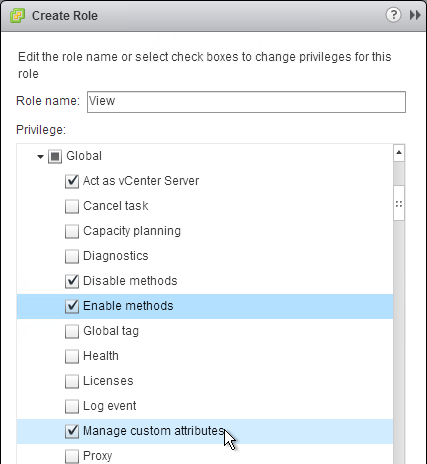Click the privilege list scrollbar thumb

399,203
